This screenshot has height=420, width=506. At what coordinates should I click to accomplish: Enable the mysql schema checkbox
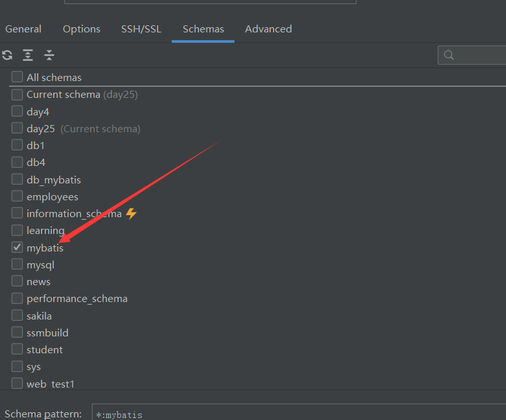pos(17,264)
